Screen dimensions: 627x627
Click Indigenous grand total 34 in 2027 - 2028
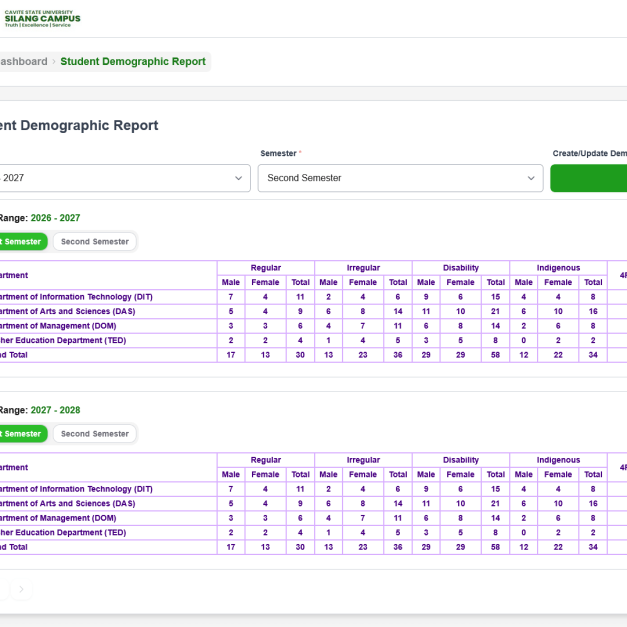(593, 547)
